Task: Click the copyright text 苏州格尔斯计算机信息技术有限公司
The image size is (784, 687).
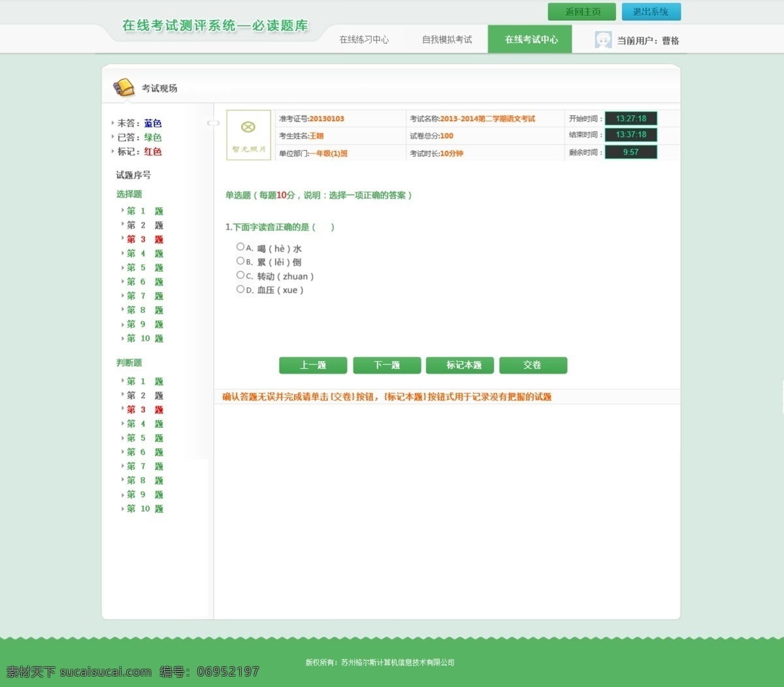Action: click(x=398, y=662)
